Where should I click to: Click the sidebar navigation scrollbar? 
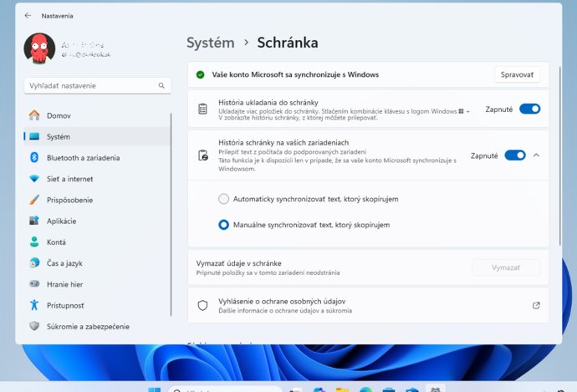[171, 214]
